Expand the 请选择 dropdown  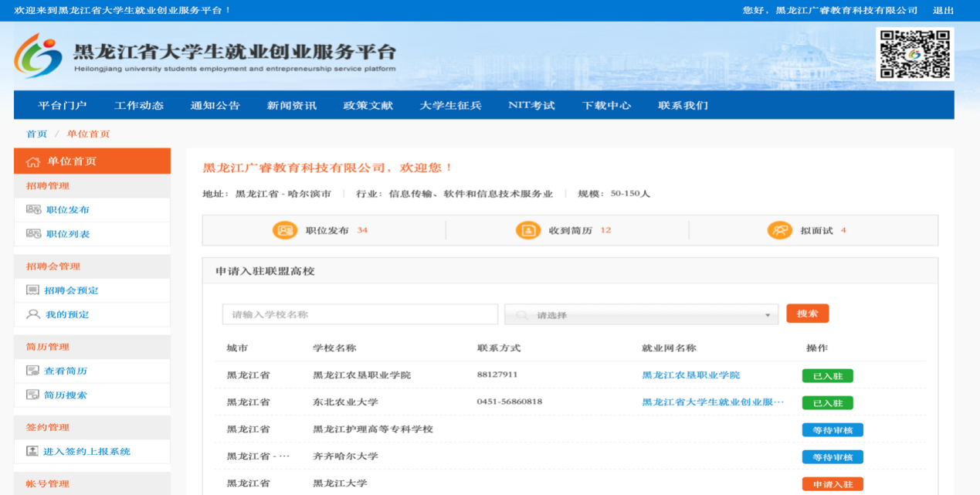[x=641, y=315]
